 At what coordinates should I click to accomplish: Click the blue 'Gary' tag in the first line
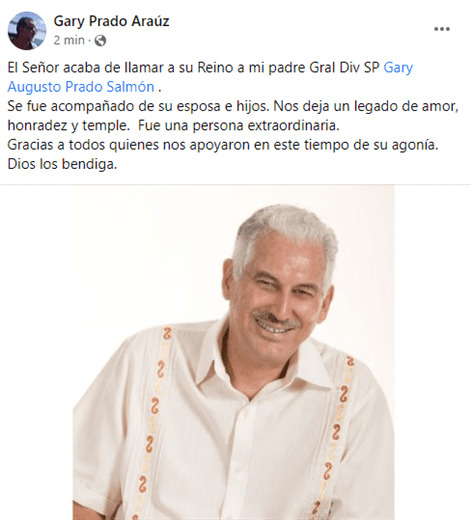click(x=398, y=68)
